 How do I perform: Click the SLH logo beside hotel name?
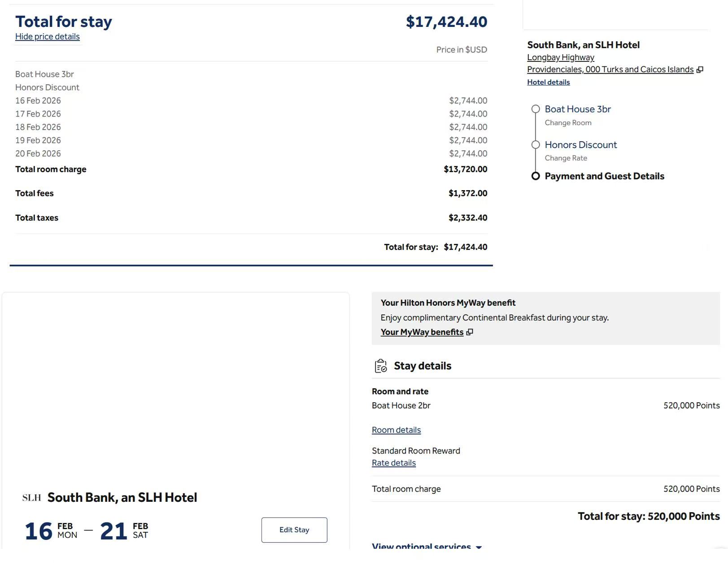click(x=31, y=498)
